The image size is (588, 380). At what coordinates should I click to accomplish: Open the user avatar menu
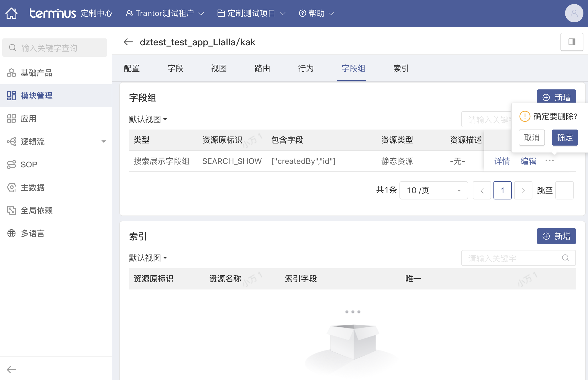(x=574, y=13)
